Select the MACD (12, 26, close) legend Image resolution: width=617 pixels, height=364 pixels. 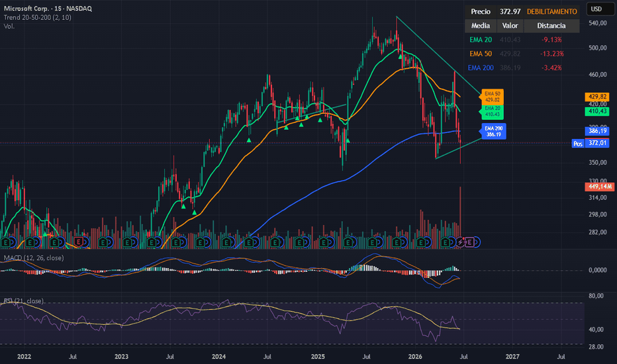click(34, 257)
